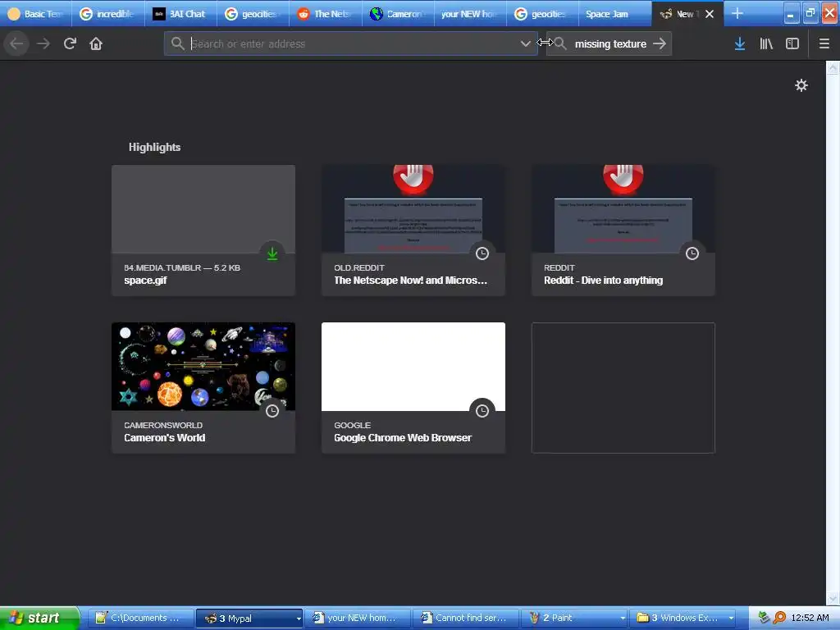Open the Library bookmarks icon

tap(766, 44)
